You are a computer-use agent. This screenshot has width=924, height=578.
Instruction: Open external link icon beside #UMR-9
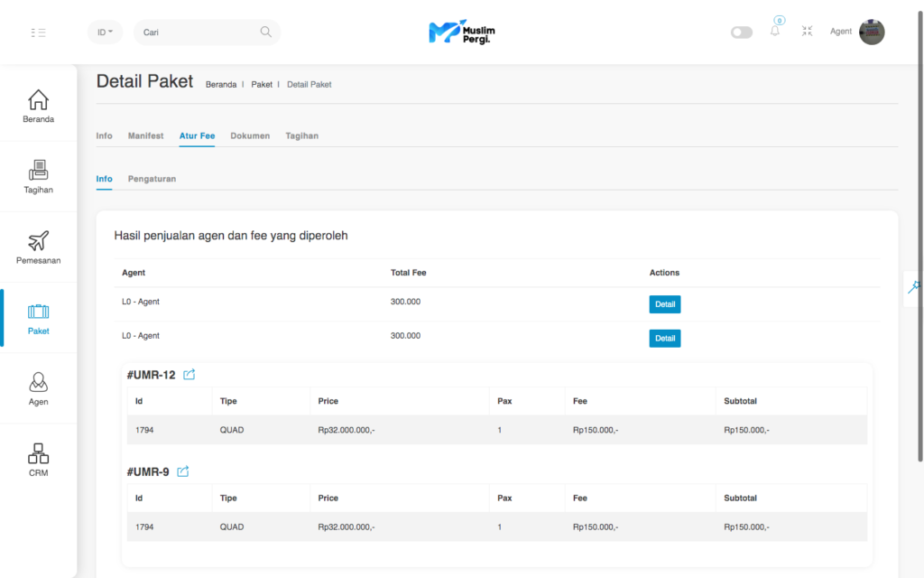pyautogui.click(x=182, y=471)
